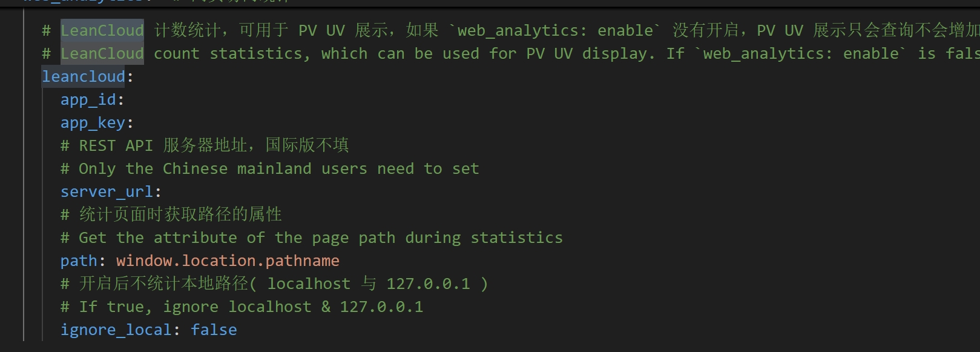The image size is (980, 352).
Task: Click the 'Only the Chinese mainland' comment
Action: (269, 169)
